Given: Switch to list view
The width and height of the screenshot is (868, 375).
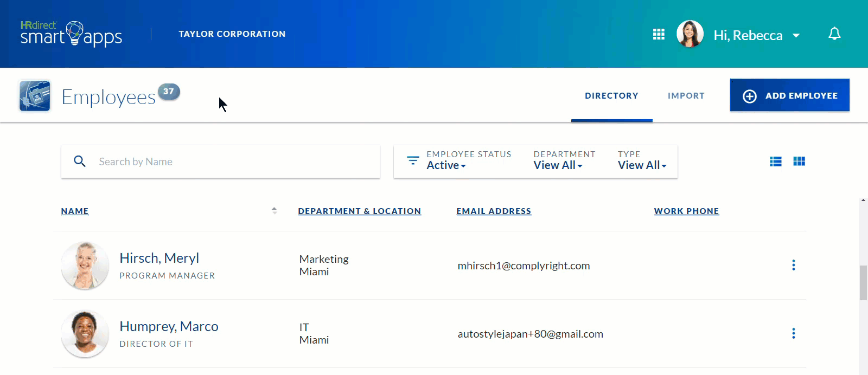Looking at the screenshot, I should coord(776,161).
